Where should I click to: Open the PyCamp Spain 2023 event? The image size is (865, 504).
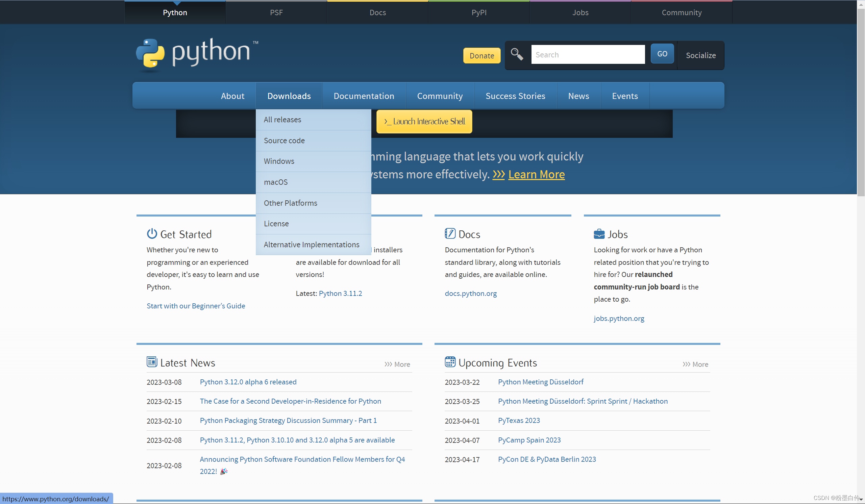click(x=529, y=440)
